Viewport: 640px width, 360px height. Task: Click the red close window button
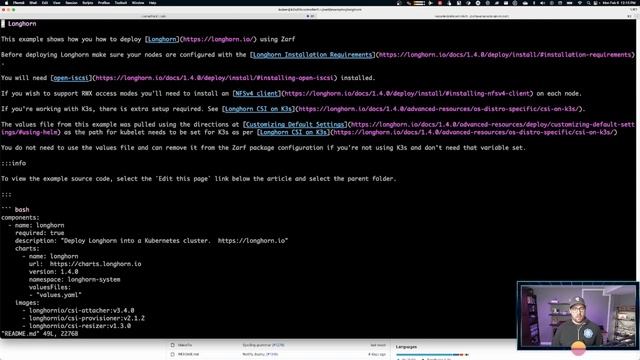point(3,9)
